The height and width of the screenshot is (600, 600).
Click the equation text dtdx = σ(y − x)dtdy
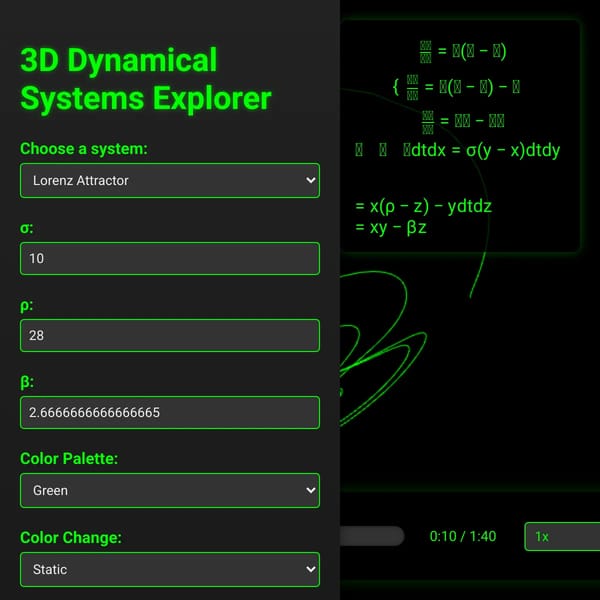click(486, 150)
